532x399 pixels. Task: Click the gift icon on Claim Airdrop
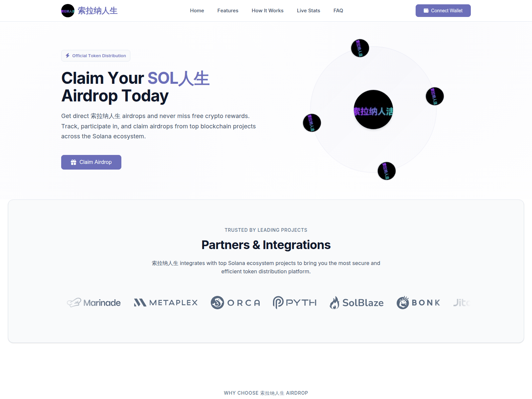[x=73, y=162]
